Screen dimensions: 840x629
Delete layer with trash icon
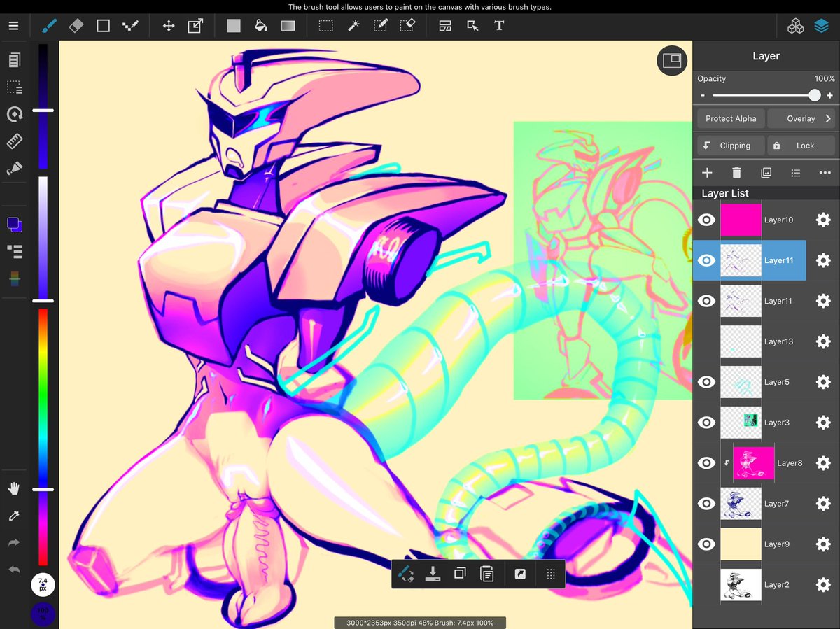(x=736, y=173)
